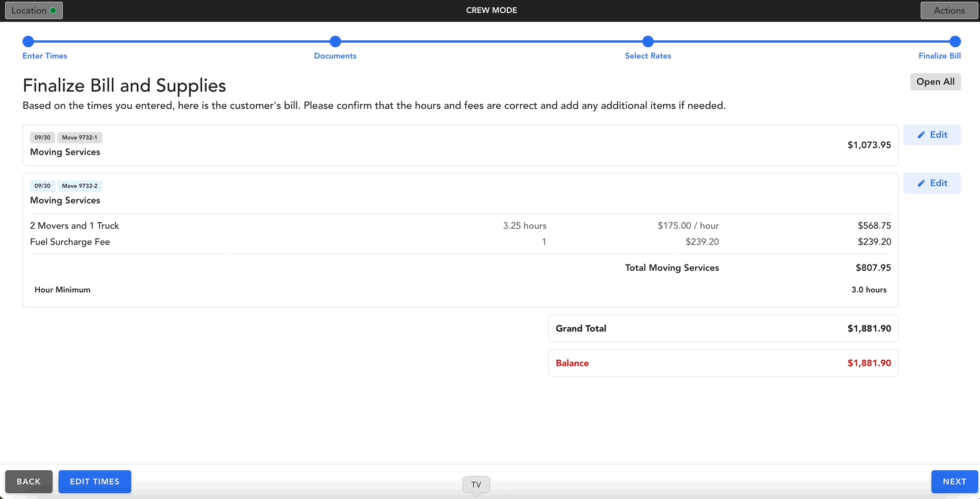The width and height of the screenshot is (980, 499).
Task: Jump to the Select Rates step
Action: pos(648,56)
